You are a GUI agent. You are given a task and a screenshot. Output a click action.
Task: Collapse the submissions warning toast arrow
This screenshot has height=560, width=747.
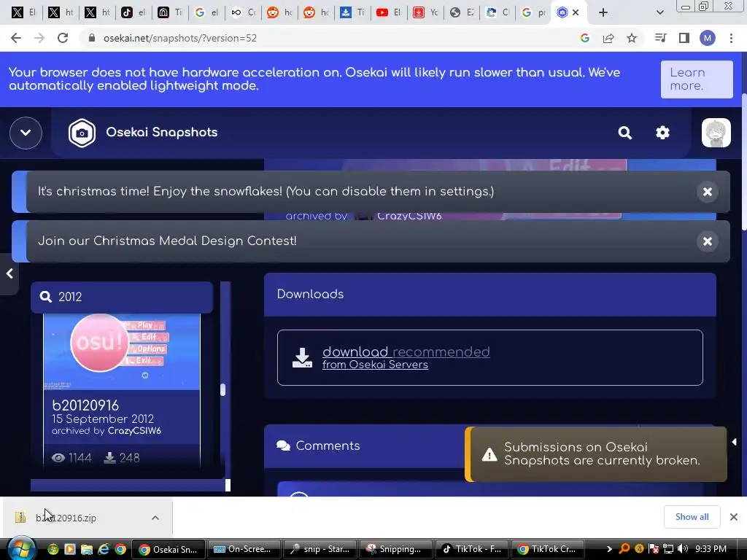pyautogui.click(x=734, y=443)
